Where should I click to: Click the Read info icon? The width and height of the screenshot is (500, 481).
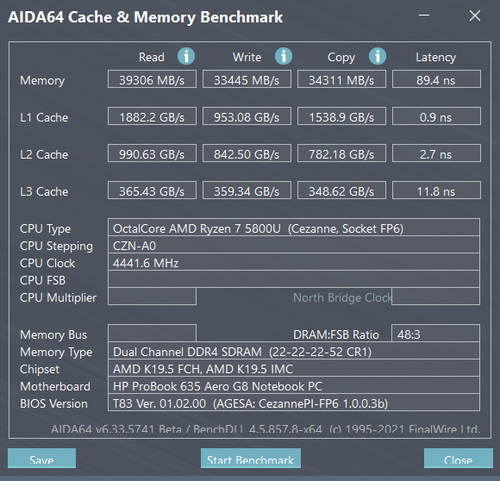point(186,56)
